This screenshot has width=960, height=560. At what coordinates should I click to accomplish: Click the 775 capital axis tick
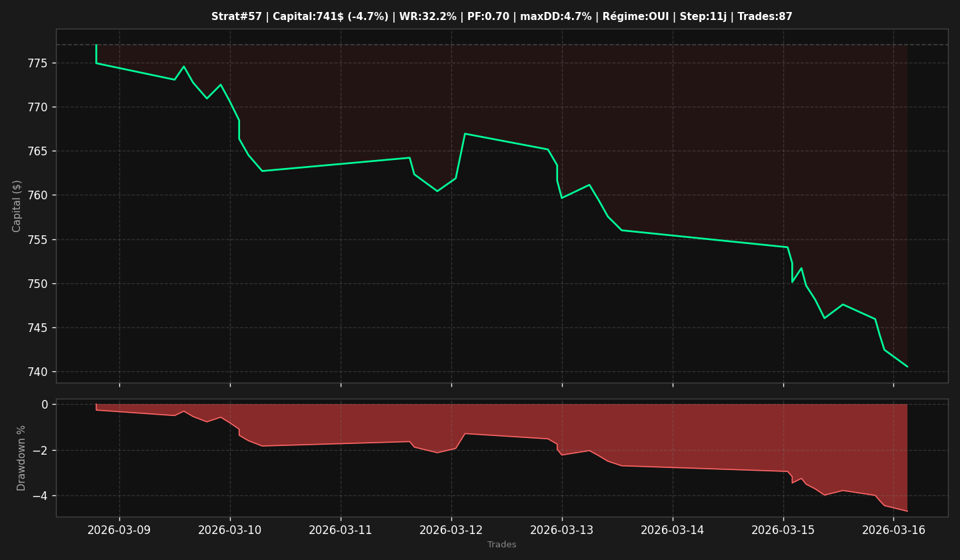click(x=39, y=63)
